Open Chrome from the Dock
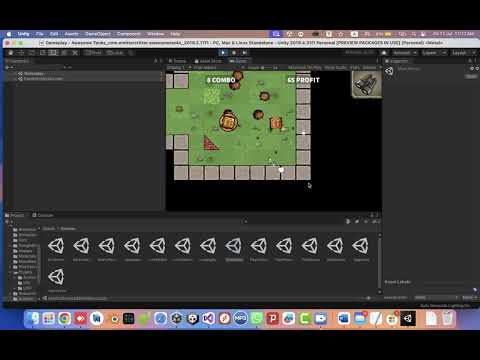 (x=64, y=319)
